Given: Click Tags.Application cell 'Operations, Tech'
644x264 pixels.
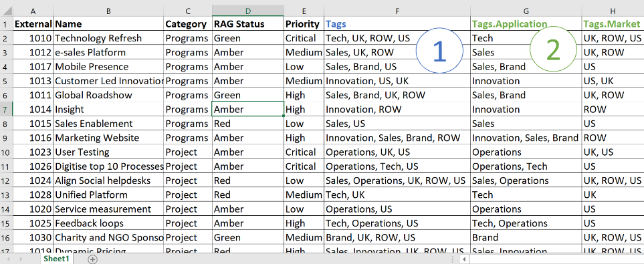Looking at the screenshot, I should 526,166.
